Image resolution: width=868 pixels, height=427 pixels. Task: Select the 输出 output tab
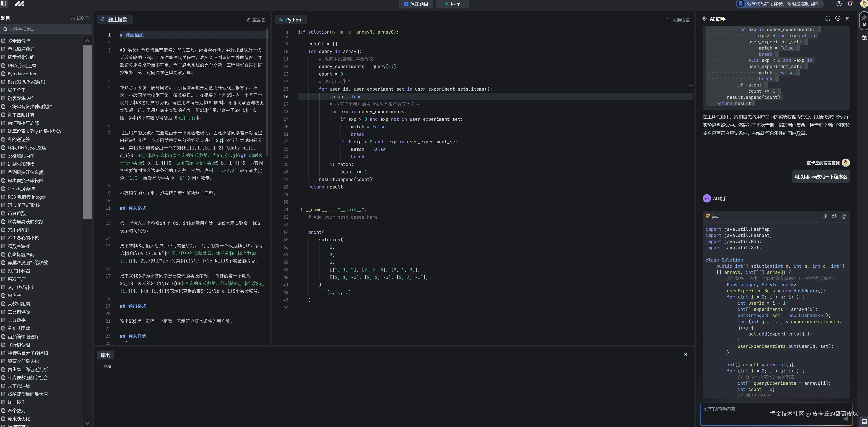coord(105,355)
